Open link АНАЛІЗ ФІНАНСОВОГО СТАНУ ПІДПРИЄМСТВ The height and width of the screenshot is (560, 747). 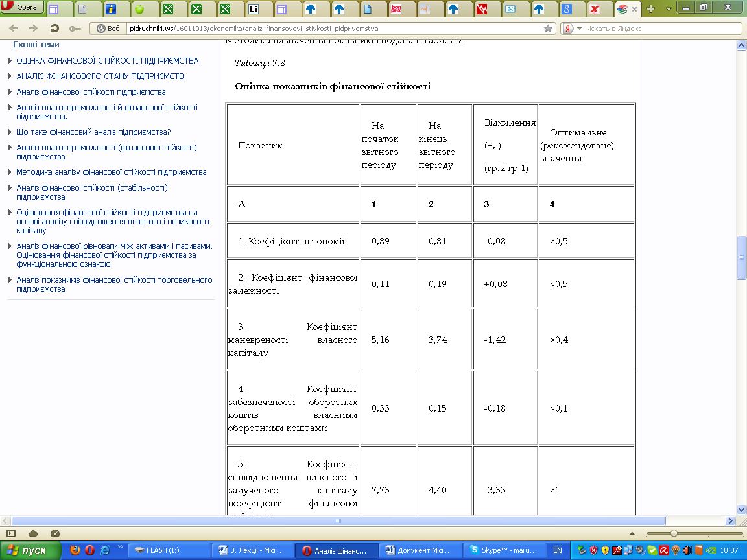tap(100, 76)
